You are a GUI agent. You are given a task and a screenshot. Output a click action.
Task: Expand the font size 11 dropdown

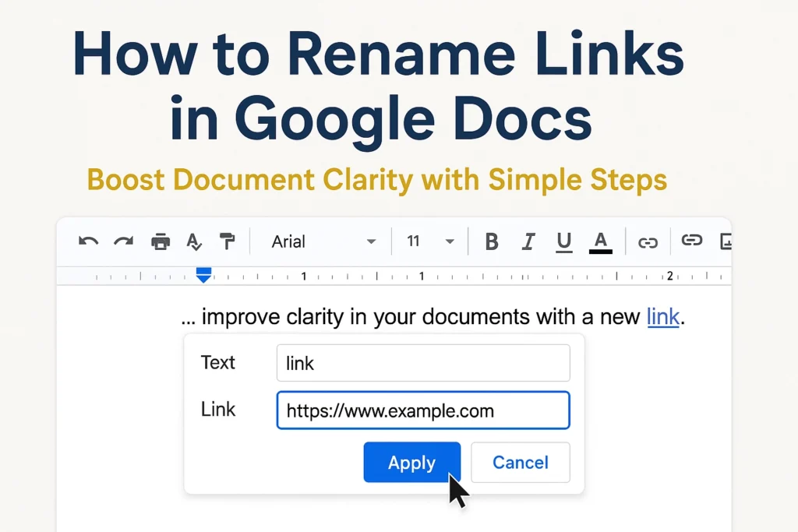[x=430, y=241]
